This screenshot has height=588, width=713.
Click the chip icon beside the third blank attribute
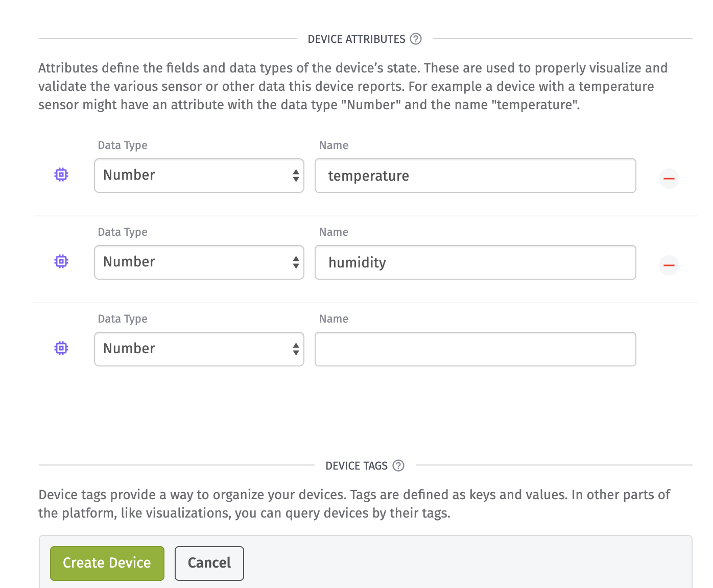click(61, 348)
